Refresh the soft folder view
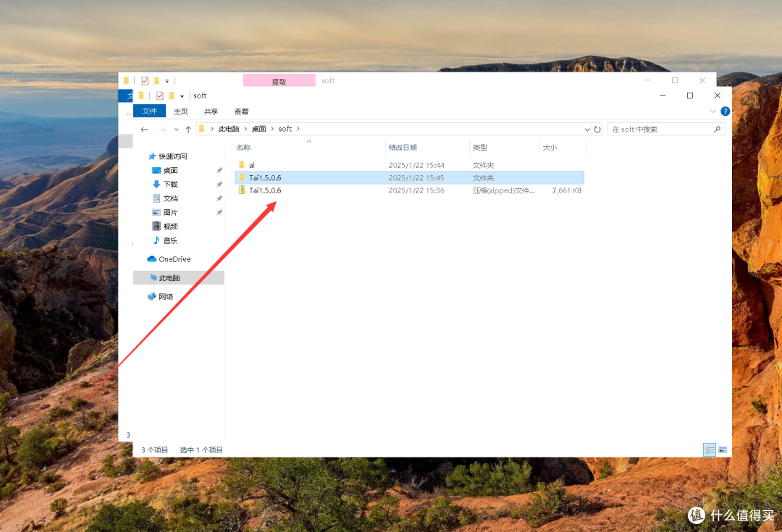 pos(597,130)
